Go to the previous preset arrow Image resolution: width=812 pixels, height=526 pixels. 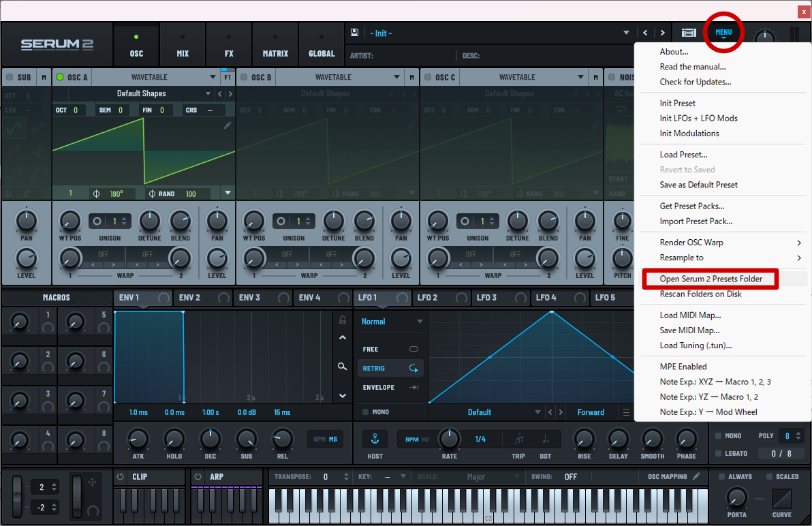[x=645, y=33]
